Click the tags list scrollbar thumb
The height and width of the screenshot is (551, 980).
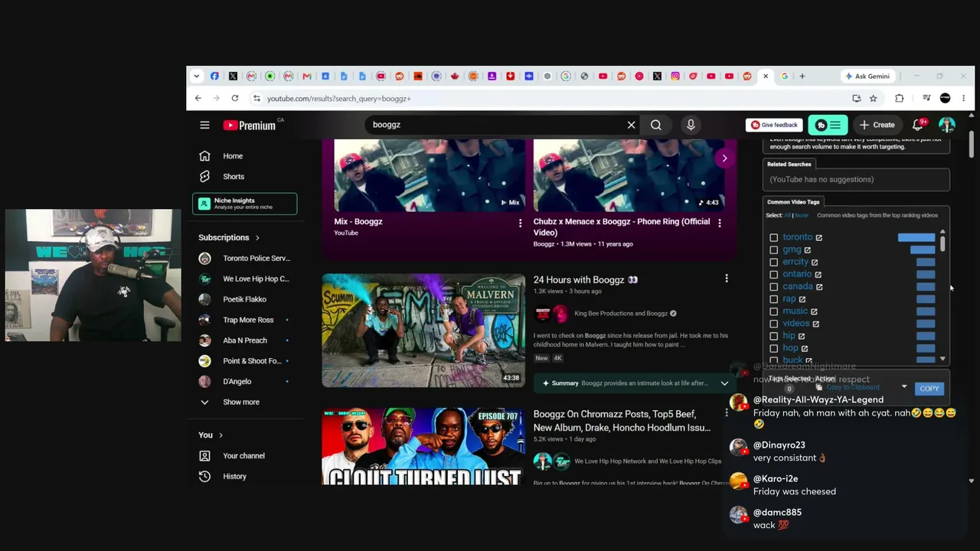coord(942,243)
